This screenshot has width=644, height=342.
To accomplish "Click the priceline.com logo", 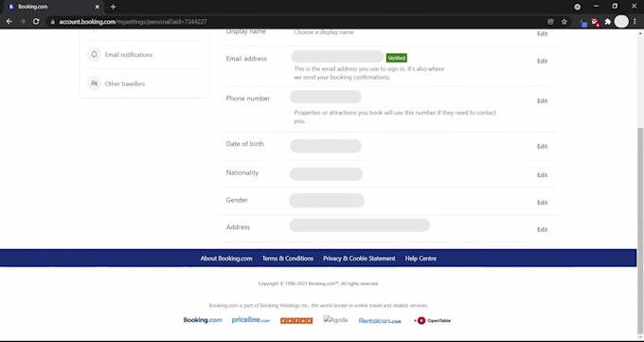I will click(251, 320).
